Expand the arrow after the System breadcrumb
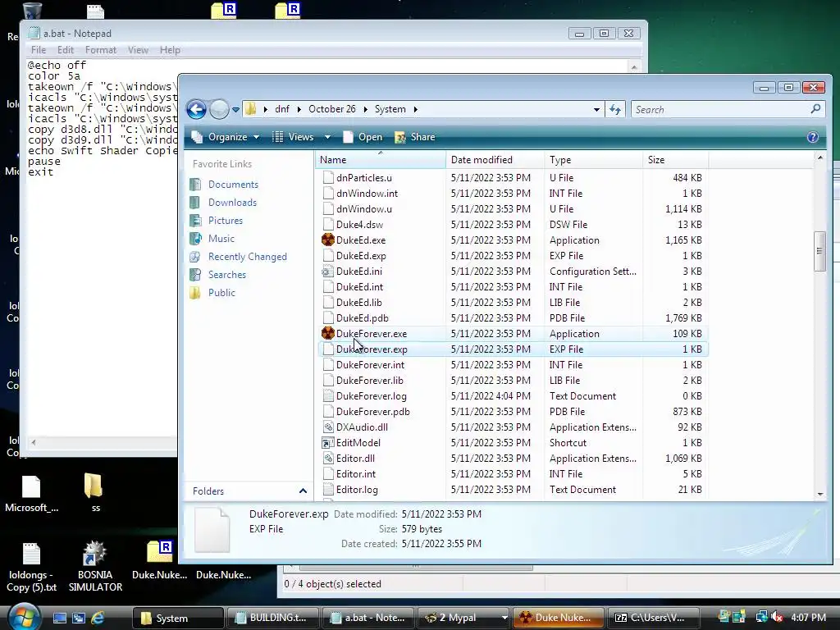This screenshot has width=840, height=630. pyautogui.click(x=415, y=109)
